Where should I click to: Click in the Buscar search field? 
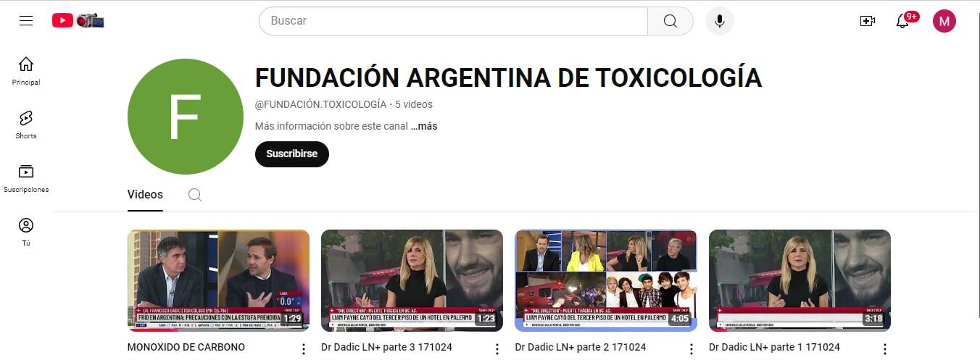pos(453,21)
